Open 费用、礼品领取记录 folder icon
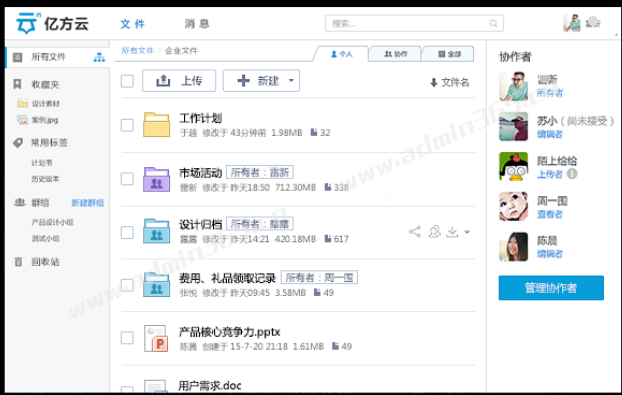Screen dimensions: 622x395 click(x=156, y=284)
